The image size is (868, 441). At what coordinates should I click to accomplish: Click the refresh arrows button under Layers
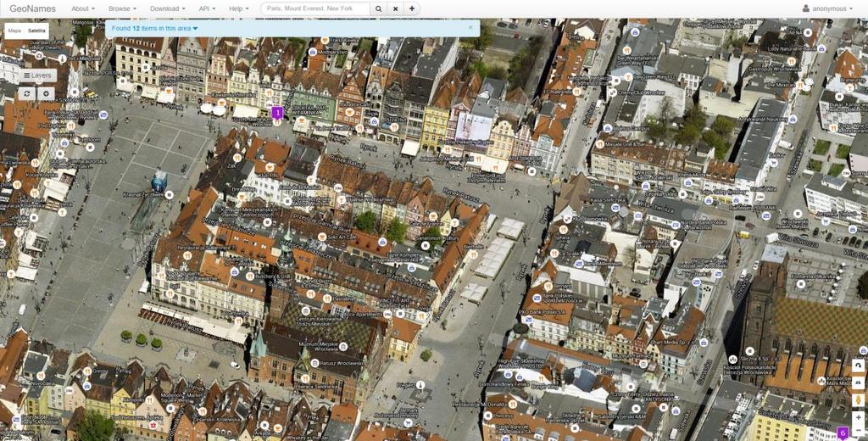[x=27, y=93]
